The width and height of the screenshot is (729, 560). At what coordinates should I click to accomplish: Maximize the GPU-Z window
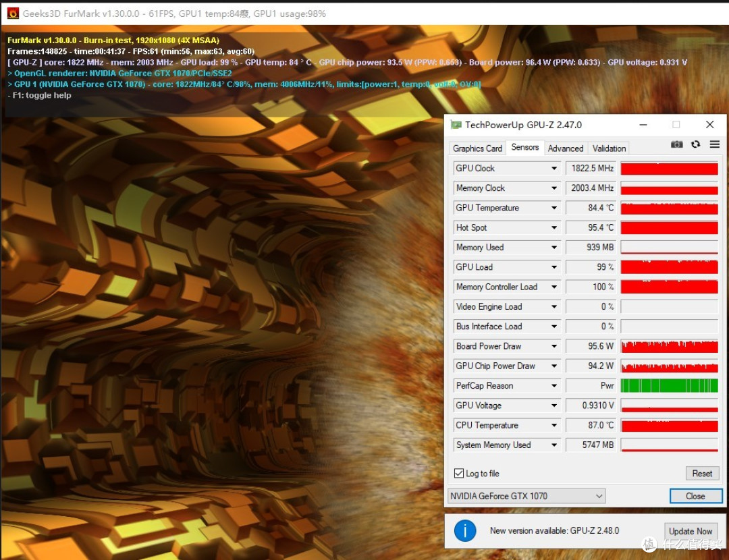[x=676, y=125]
